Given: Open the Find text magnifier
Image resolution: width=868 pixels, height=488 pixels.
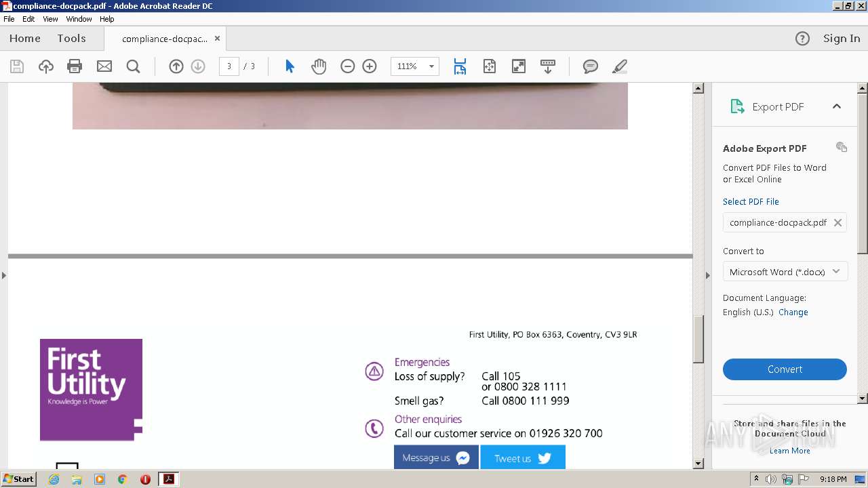Looking at the screenshot, I should 133,66.
